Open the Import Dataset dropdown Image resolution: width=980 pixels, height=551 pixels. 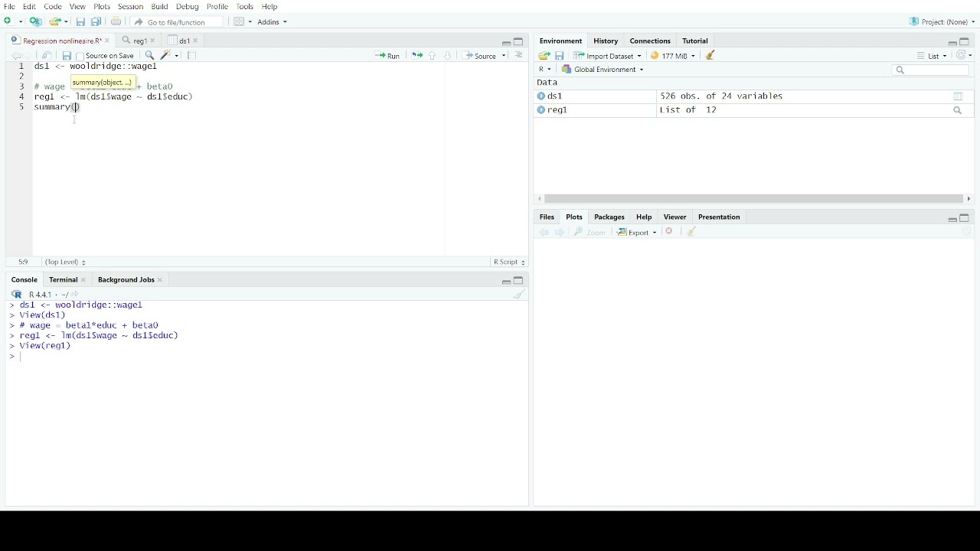tap(609, 56)
